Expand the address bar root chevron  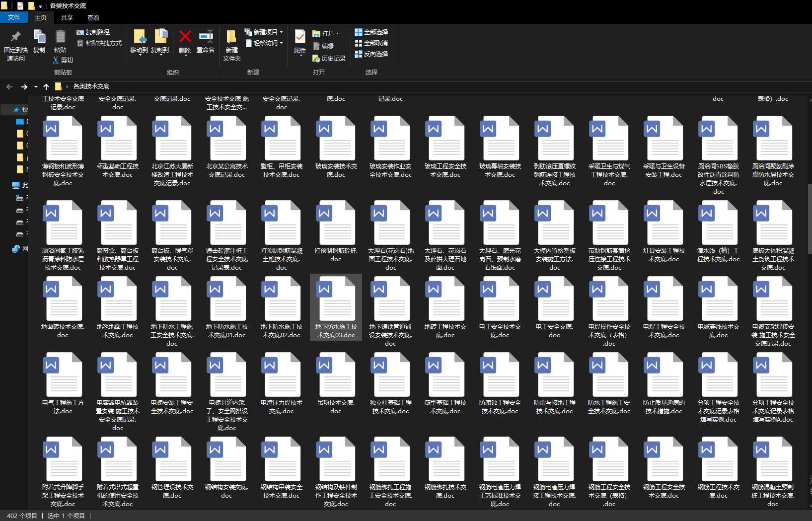tap(67, 86)
